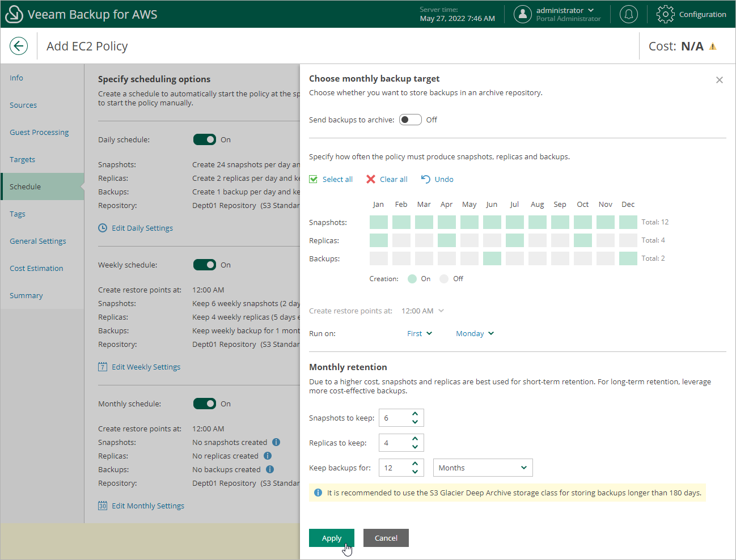Image resolution: width=736 pixels, height=560 pixels.
Task: Select the Tags section in the sidebar
Action: [x=18, y=214]
